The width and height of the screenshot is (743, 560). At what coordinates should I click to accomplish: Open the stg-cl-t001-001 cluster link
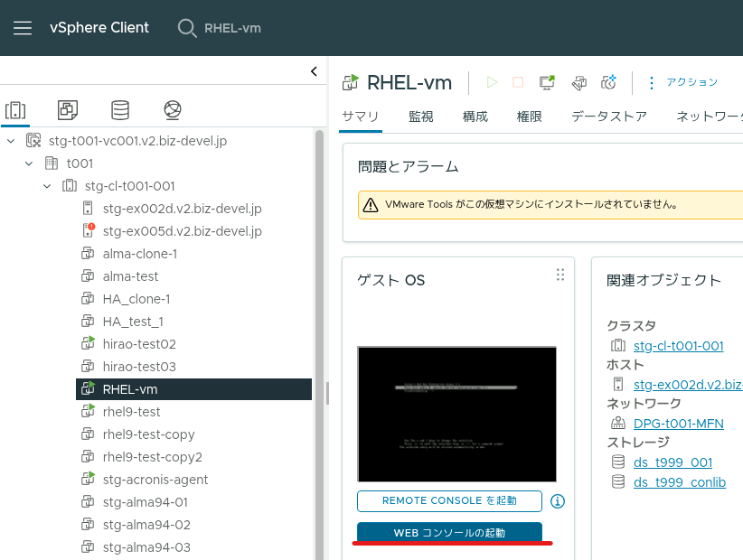(x=678, y=346)
